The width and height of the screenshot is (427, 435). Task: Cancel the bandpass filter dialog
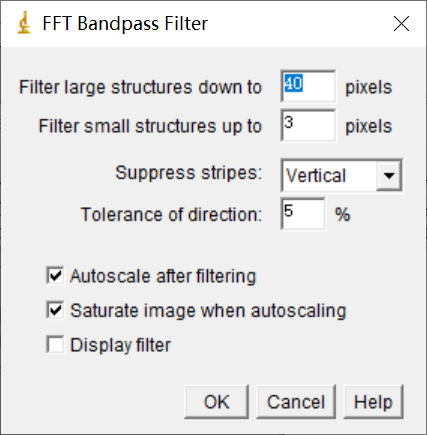tap(296, 402)
